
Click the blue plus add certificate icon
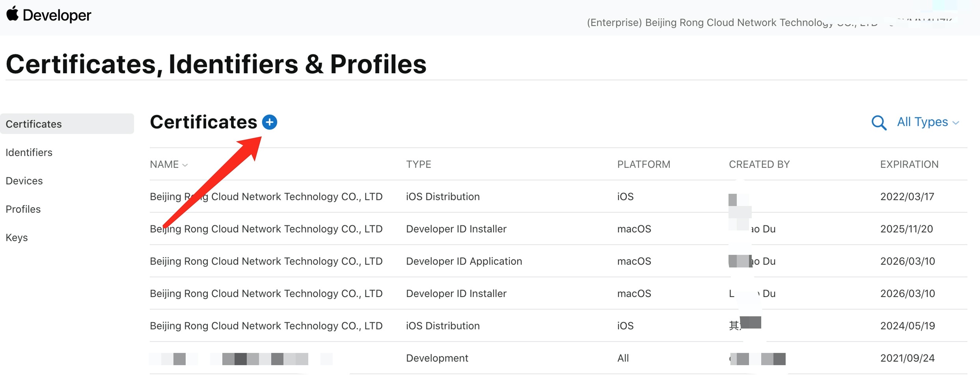click(270, 122)
